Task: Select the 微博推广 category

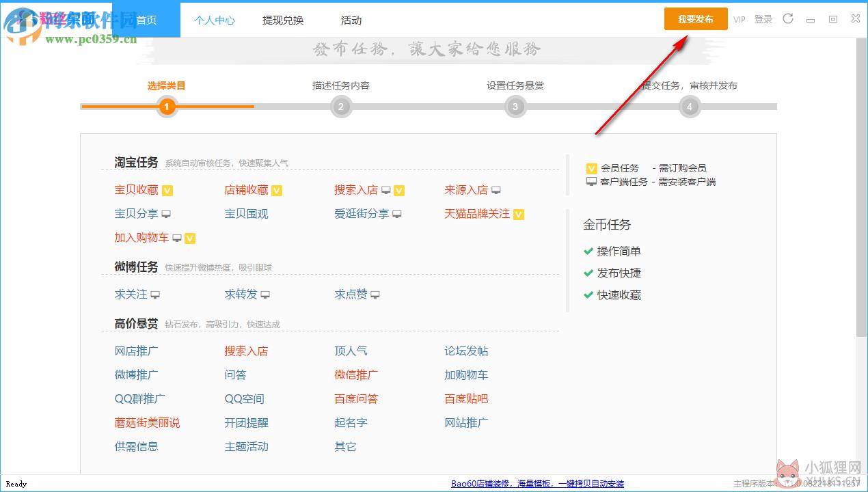Action: click(x=136, y=375)
